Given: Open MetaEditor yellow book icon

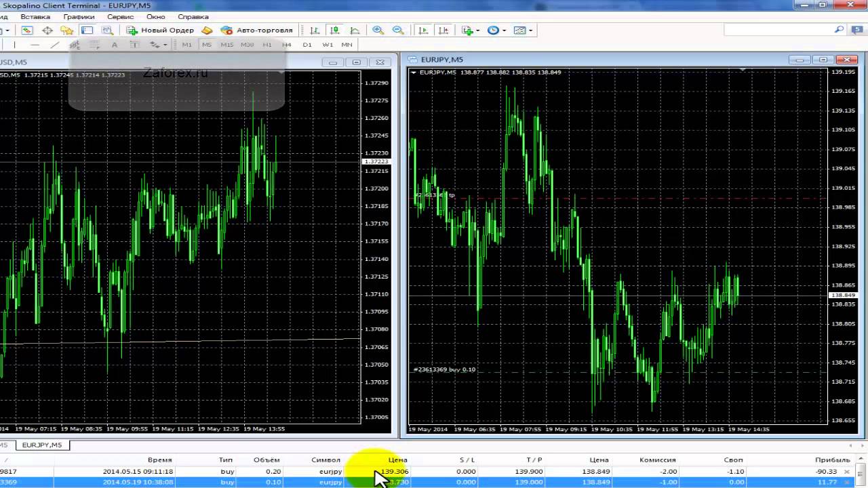Looking at the screenshot, I should [208, 30].
